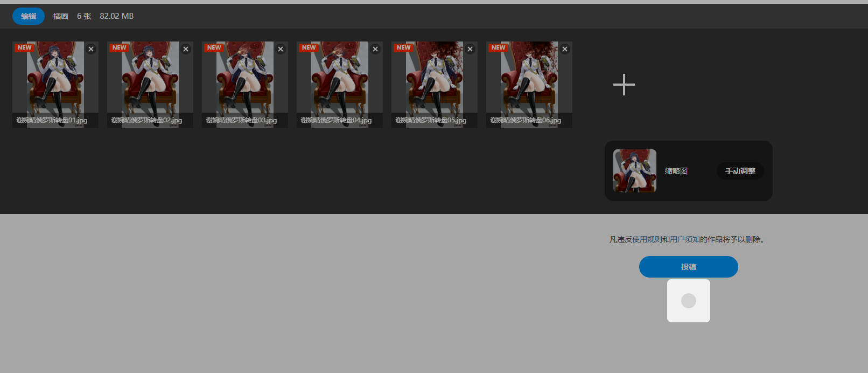Screen dimensions: 868x373
Task: Open the 使用规则 link
Action: click(647, 239)
